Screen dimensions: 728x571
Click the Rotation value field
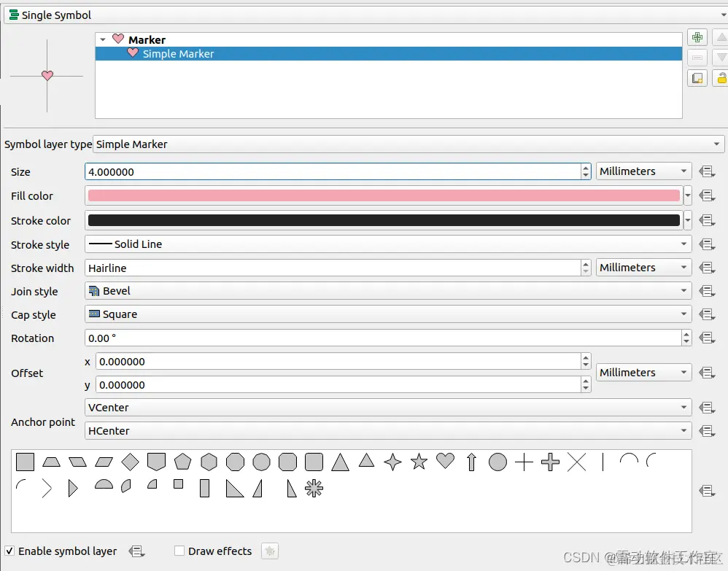[x=384, y=338]
